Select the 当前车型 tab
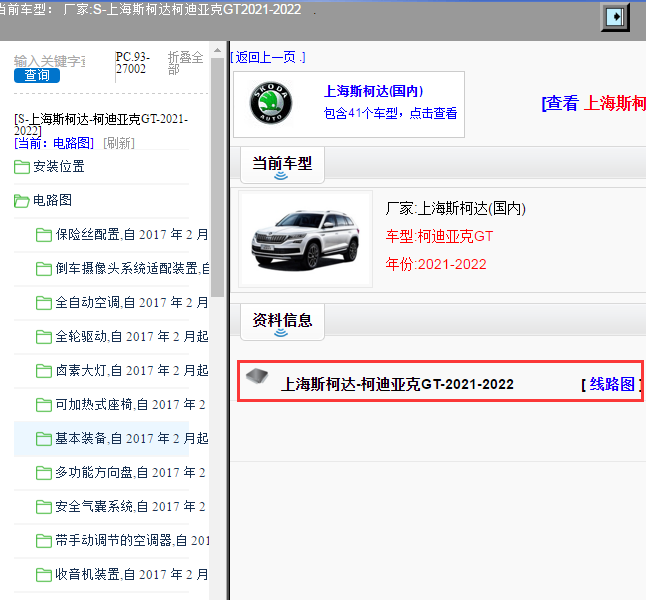Screen dimensions: 646x600 click(282, 164)
